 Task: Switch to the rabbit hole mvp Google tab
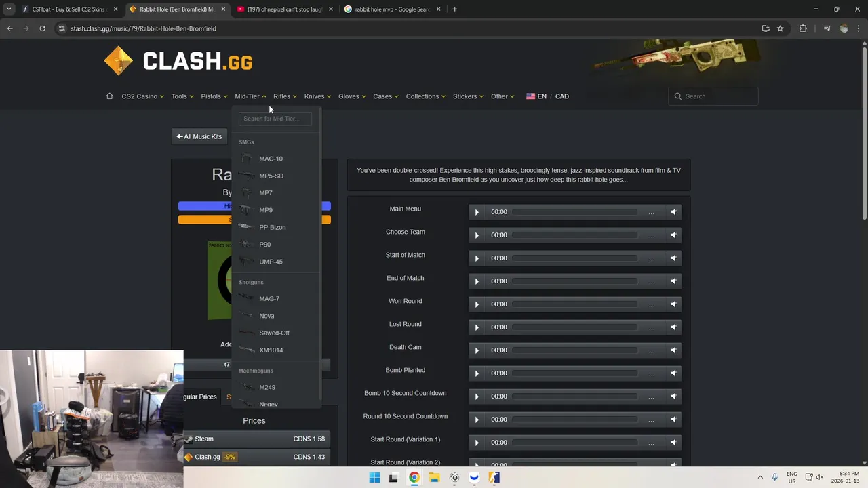tap(392, 9)
